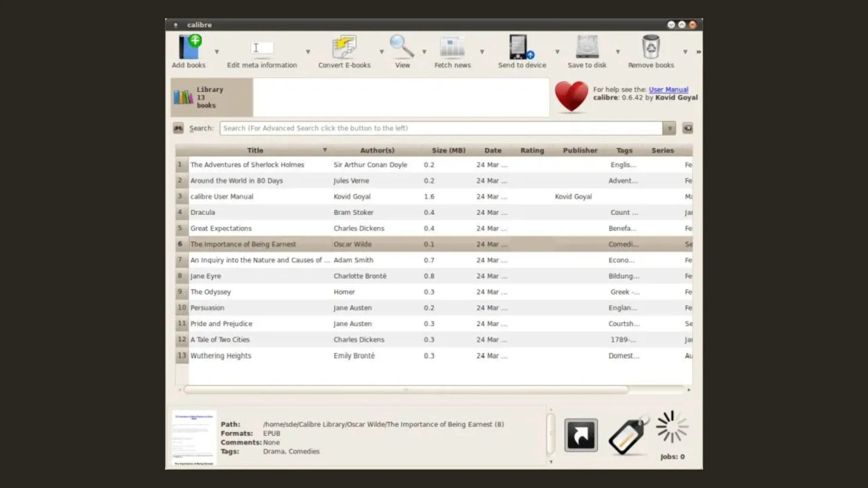Select A Tale of Two Cities
This screenshot has width=868, height=488.
tap(220, 340)
